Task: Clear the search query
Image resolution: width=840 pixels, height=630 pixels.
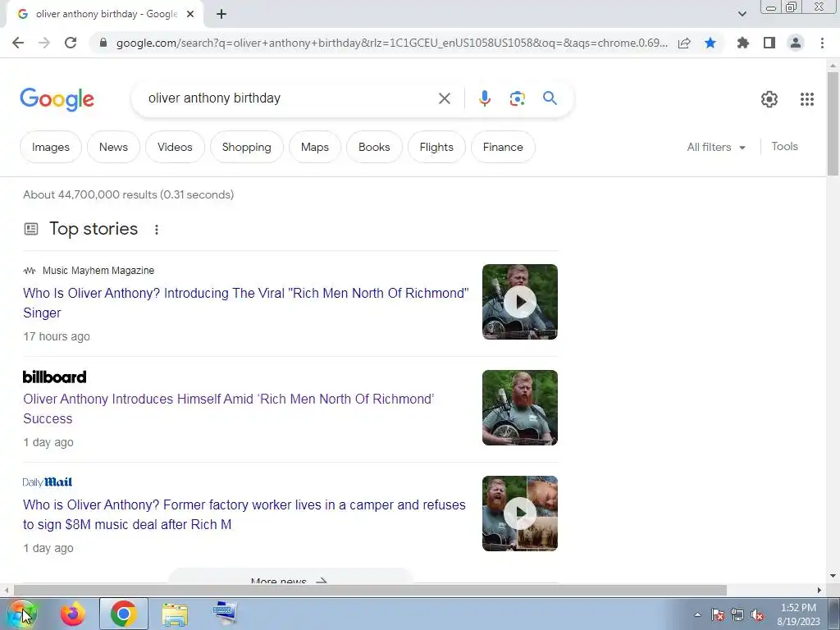Action: [x=444, y=98]
